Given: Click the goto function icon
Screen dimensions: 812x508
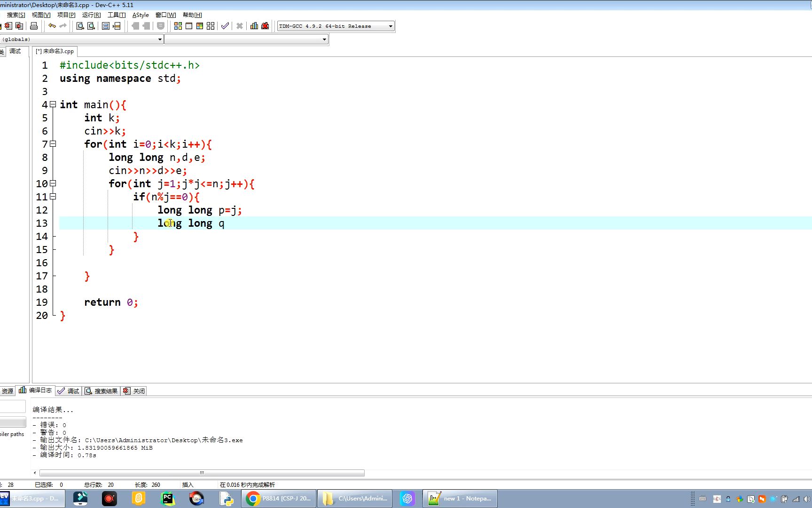Looking at the screenshot, I should click(106, 26).
